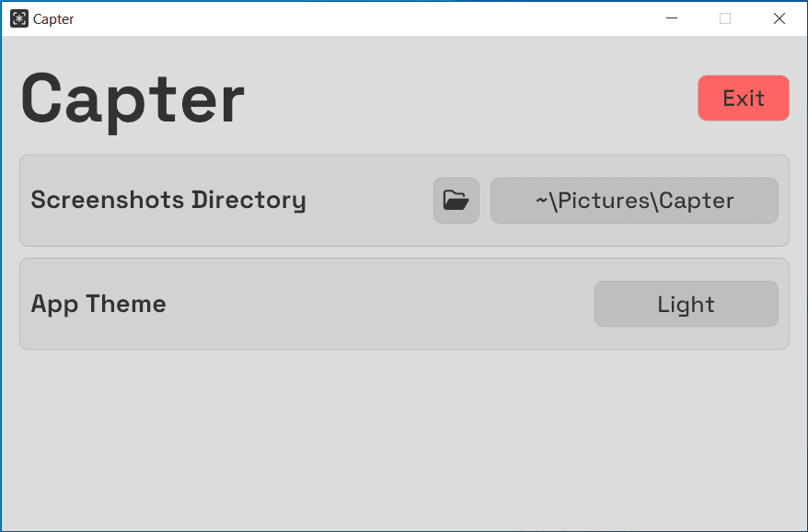Close the Capter window
The image size is (808, 532).
[x=779, y=18]
